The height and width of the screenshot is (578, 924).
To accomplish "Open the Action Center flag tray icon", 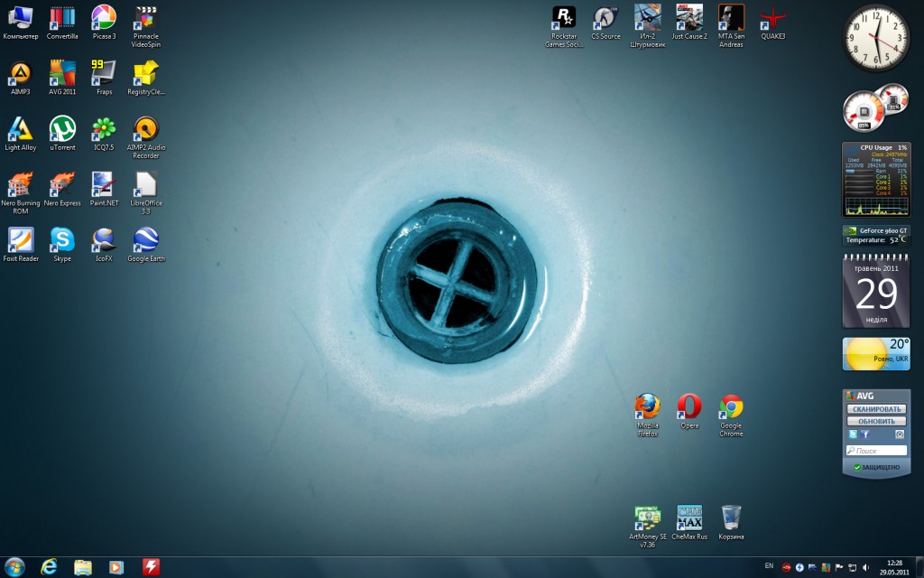I will [839, 567].
